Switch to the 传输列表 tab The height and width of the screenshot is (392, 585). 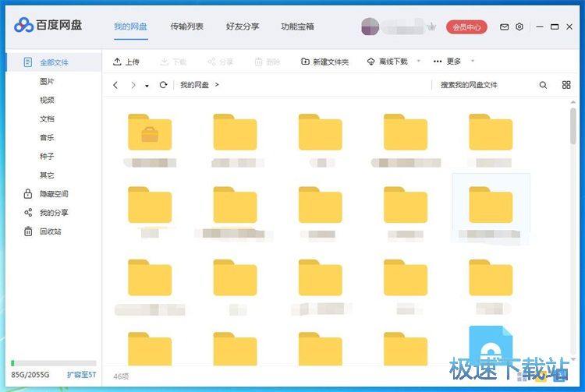coord(186,26)
